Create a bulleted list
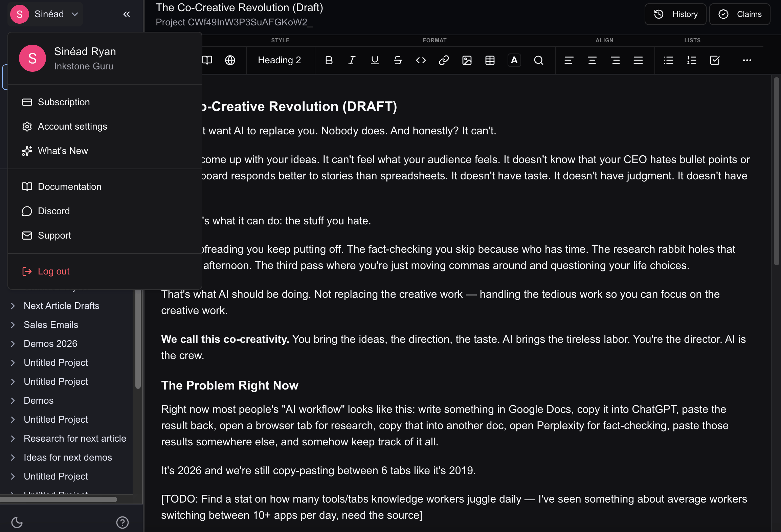 669,60
